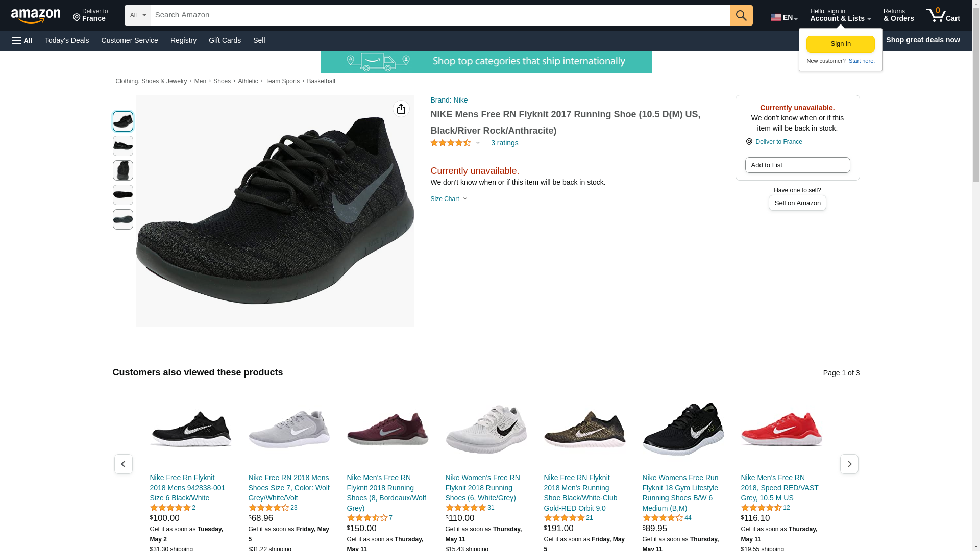Open the All hamburger menu
Screen dimensions: 980x551
[22, 40]
